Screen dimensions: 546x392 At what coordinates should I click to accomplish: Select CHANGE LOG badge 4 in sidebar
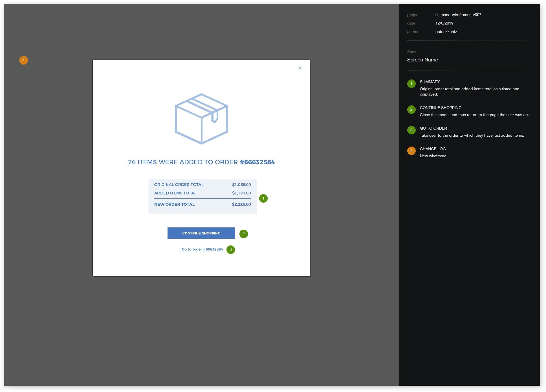click(411, 151)
